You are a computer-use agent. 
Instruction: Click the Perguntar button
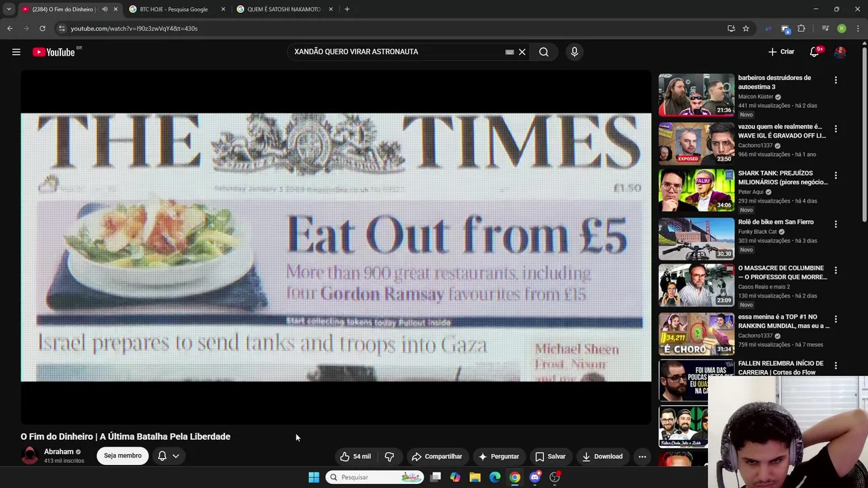[x=498, y=456]
